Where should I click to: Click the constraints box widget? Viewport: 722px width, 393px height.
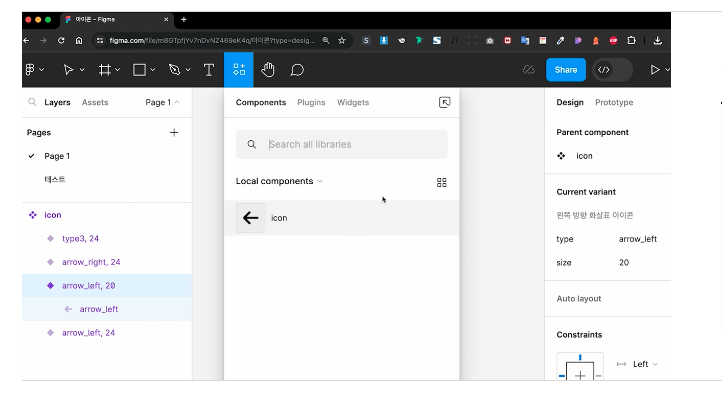580,367
